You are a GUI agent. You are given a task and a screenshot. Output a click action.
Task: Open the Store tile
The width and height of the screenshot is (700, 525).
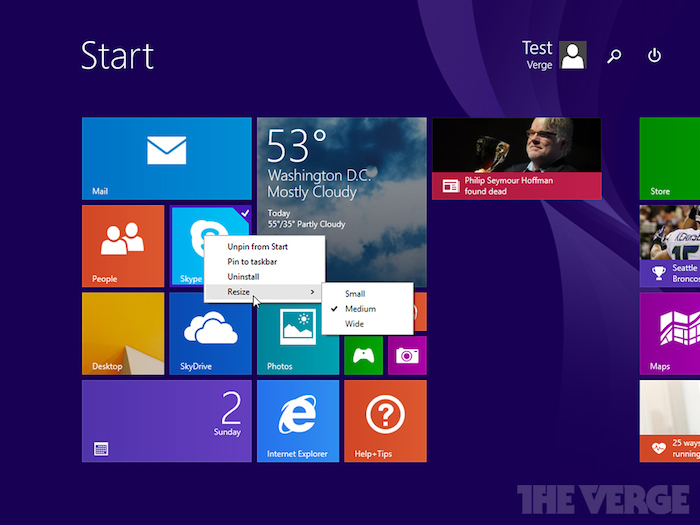click(669, 158)
